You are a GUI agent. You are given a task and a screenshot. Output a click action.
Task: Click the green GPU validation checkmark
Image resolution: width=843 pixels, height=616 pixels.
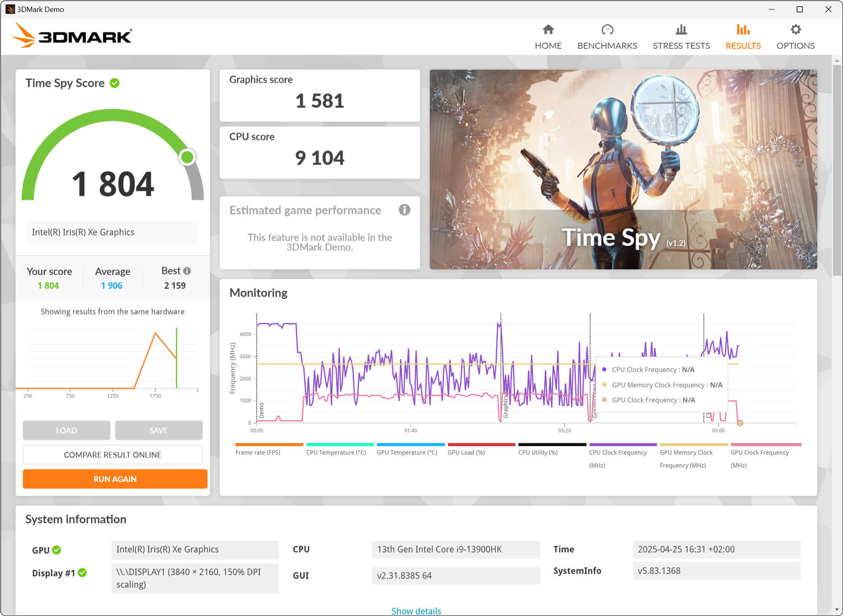click(57, 550)
